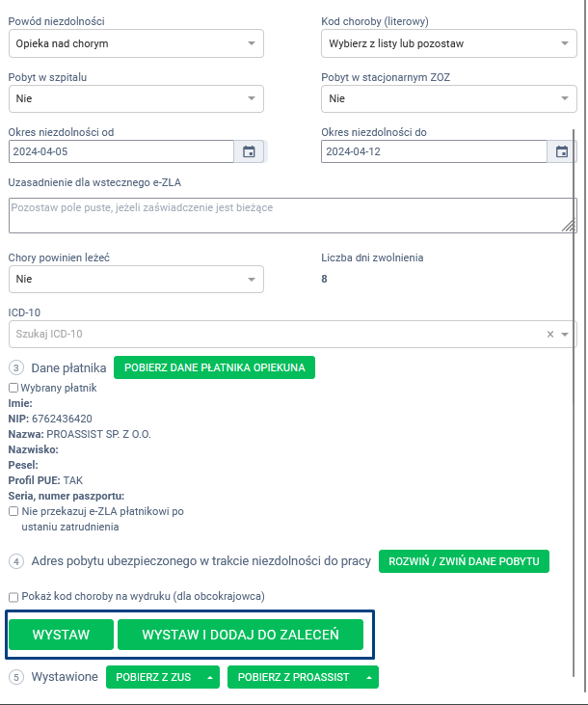Open the Powód niezdolności dropdown
The image size is (588, 705).
click(135, 43)
